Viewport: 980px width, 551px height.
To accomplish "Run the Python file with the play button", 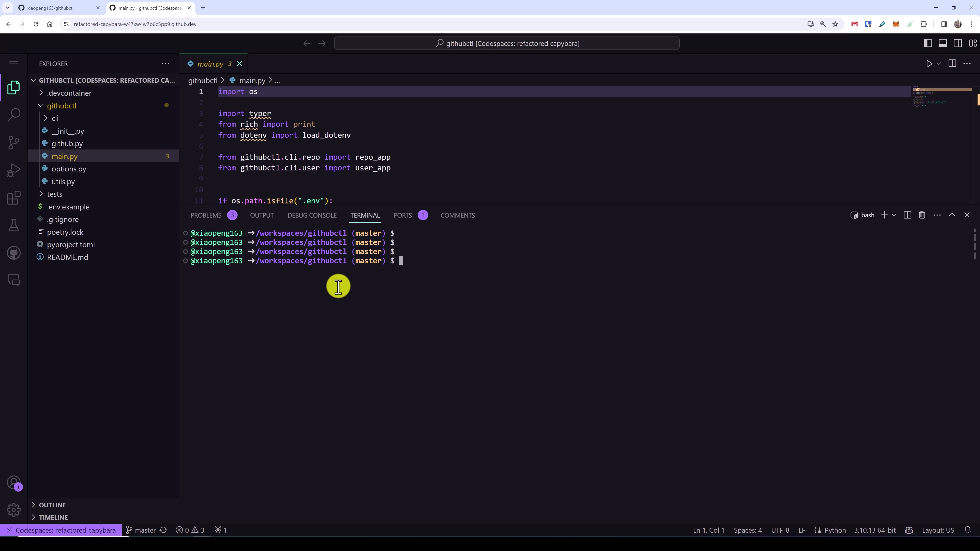I will (929, 64).
